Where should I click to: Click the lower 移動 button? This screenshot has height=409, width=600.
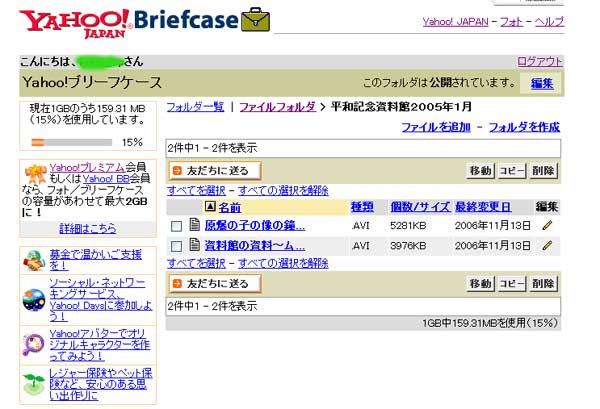point(480,284)
